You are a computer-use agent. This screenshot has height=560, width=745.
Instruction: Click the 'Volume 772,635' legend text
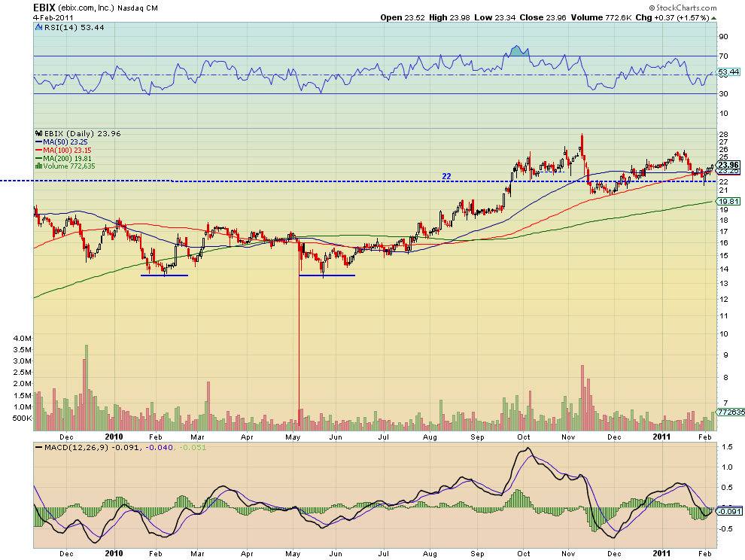pos(69,166)
